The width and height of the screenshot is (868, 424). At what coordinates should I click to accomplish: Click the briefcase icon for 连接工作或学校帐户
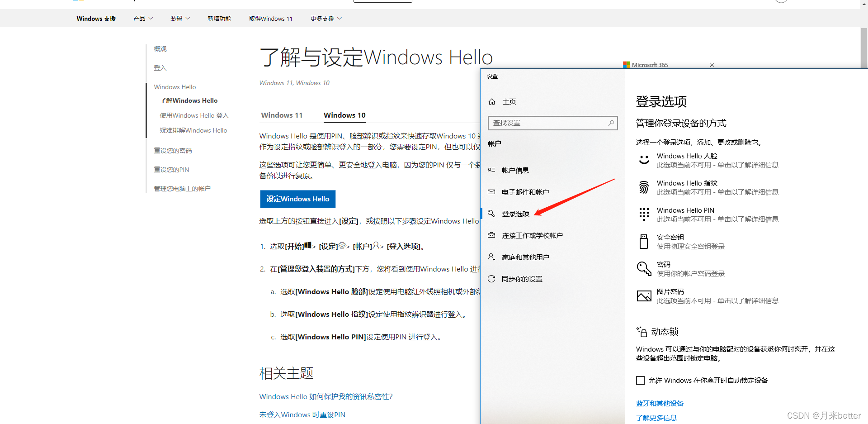coord(491,235)
